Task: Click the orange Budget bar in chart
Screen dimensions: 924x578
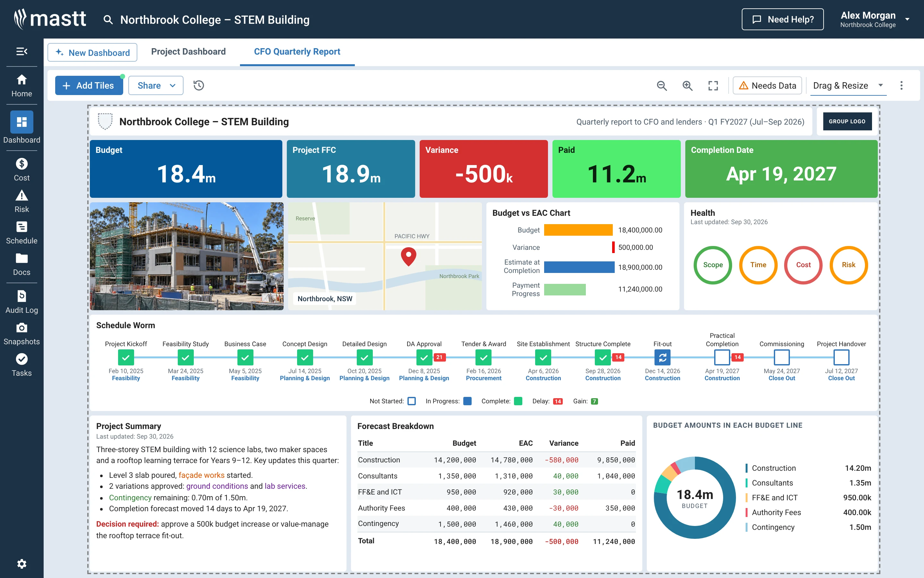Action: click(578, 230)
